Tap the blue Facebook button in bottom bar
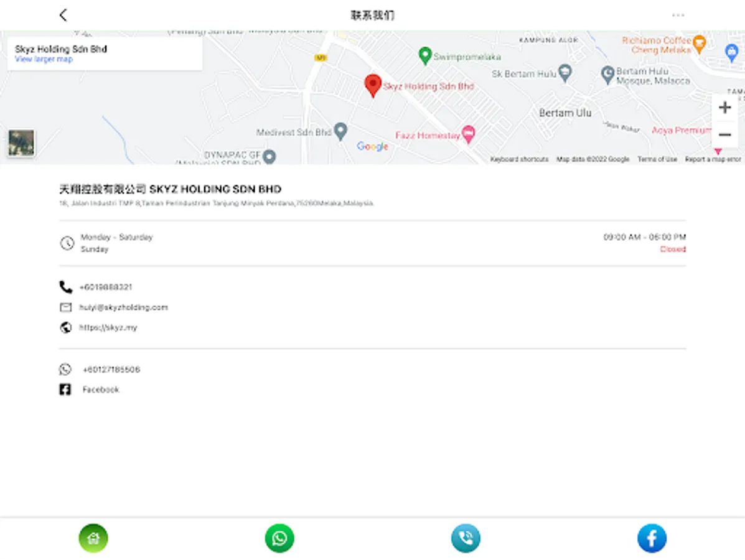Image resolution: width=745 pixels, height=560 pixels. pos(652,538)
